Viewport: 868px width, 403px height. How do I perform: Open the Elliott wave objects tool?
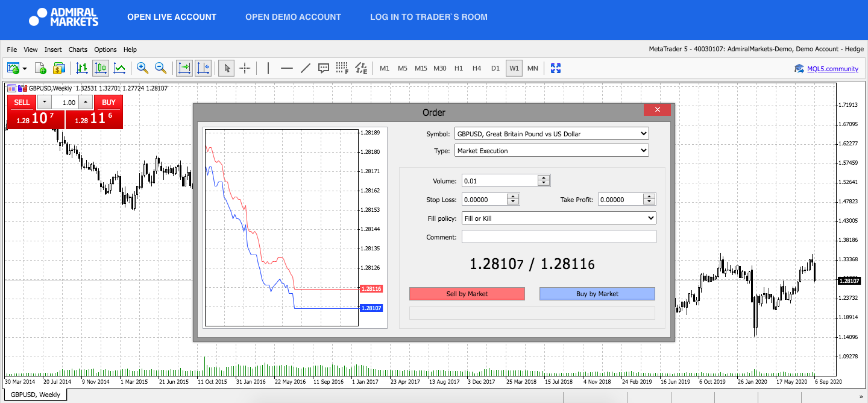coord(361,68)
